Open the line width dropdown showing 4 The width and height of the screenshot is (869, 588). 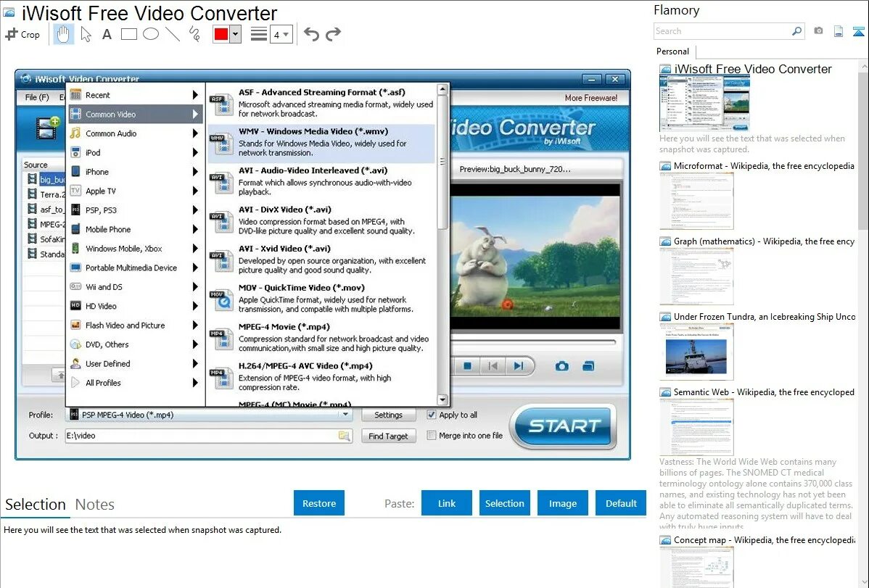pyautogui.click(x=281, y=35)
